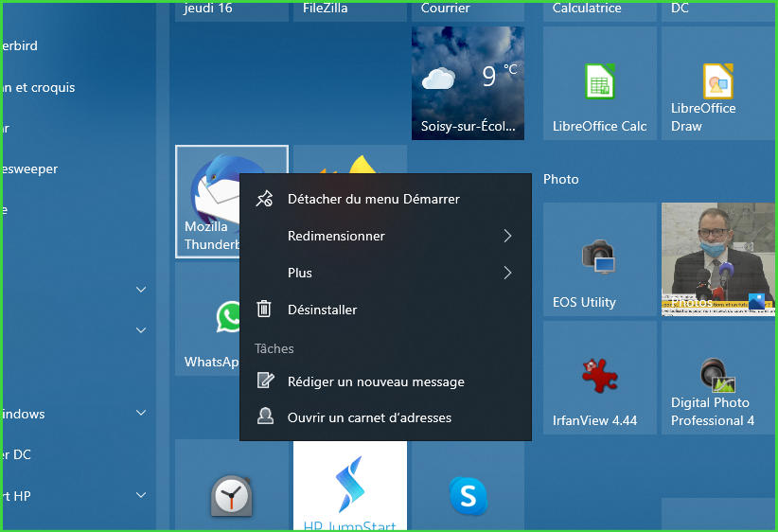Expand the Windows folder chevron in app list
The width and height of the screenshot is (778, 532).
coord(141,414)
